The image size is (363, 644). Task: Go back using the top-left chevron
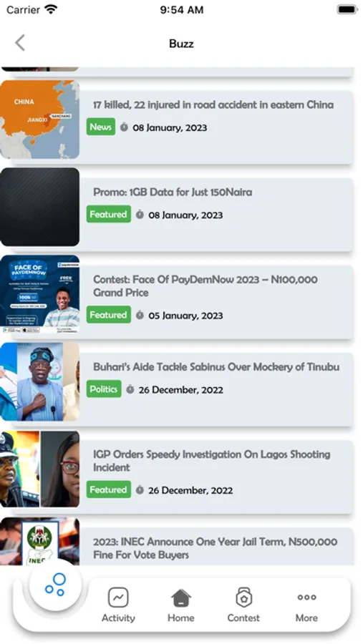[20, 43]
